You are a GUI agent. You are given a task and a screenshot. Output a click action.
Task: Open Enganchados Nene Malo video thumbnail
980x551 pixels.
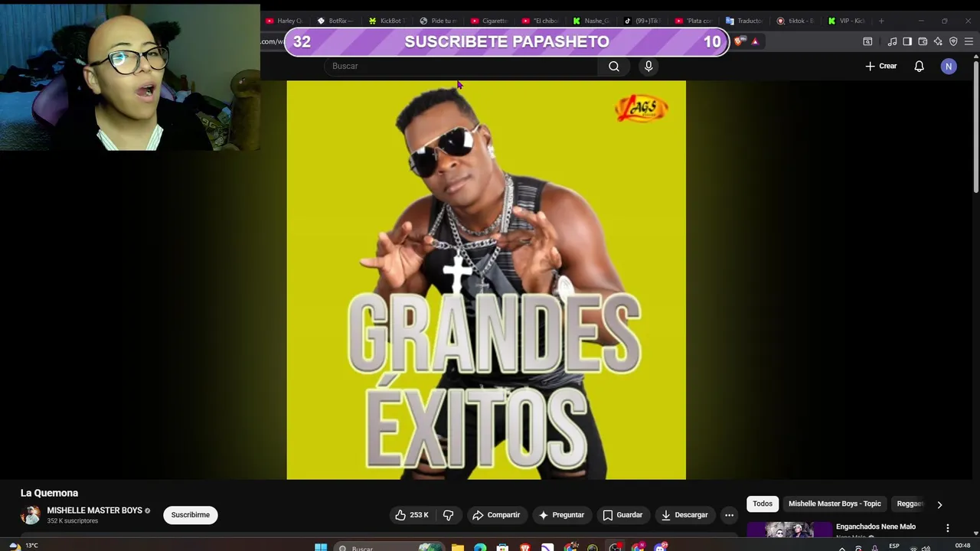(789, 530)
